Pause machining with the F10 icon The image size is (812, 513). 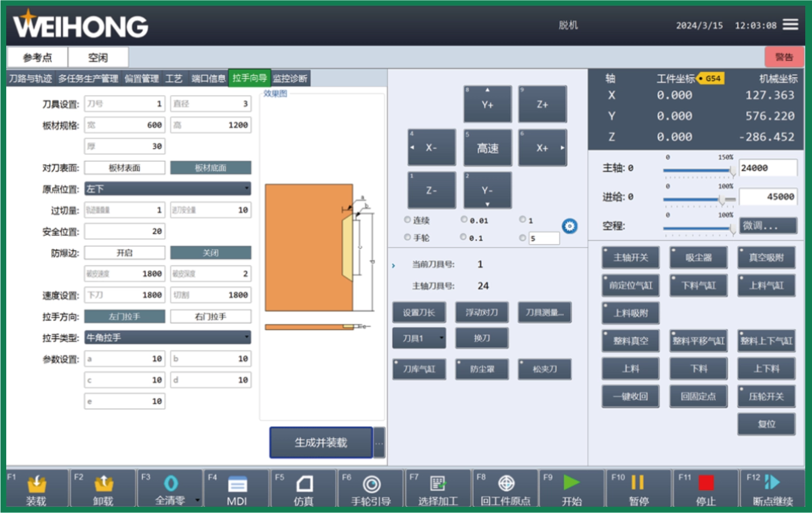click(638, 483)
